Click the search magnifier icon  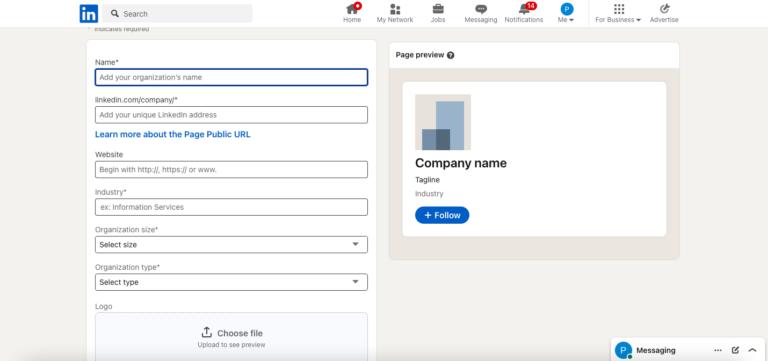(115, 14)
